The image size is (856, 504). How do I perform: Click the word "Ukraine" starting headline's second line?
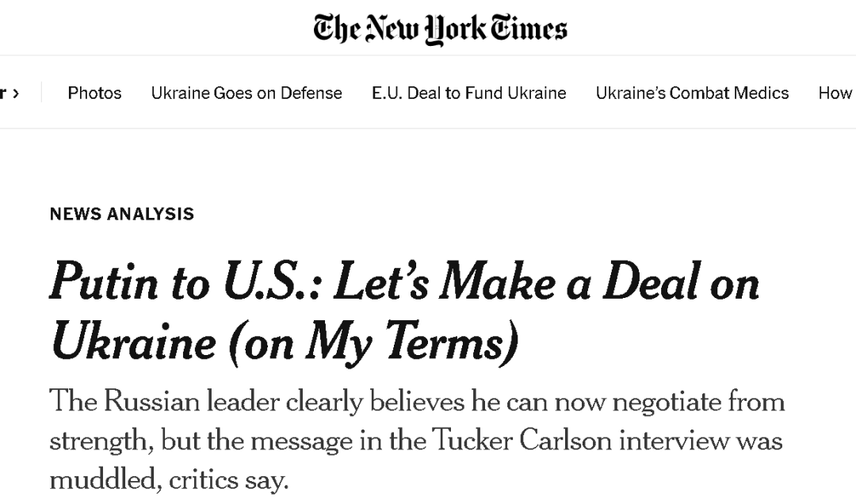[134, 342]
